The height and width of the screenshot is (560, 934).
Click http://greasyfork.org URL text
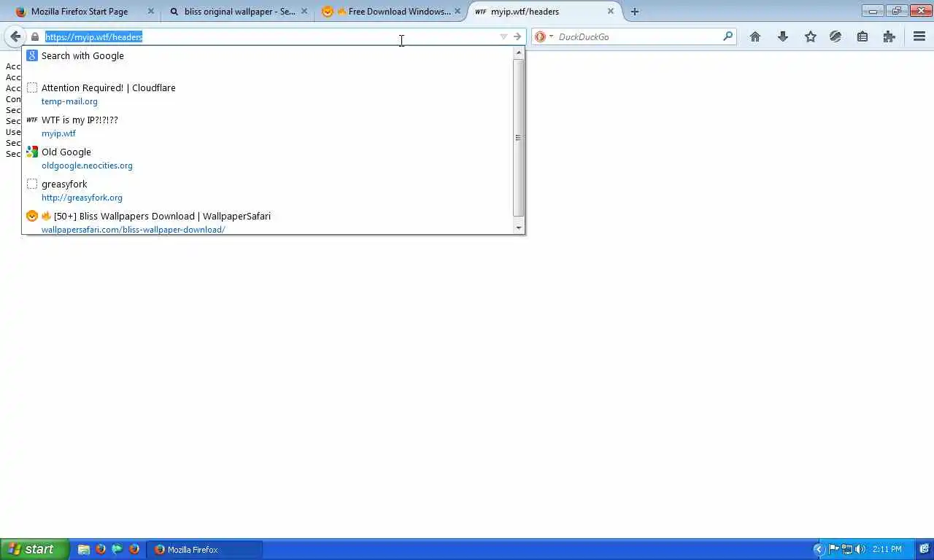click(82, 198)
